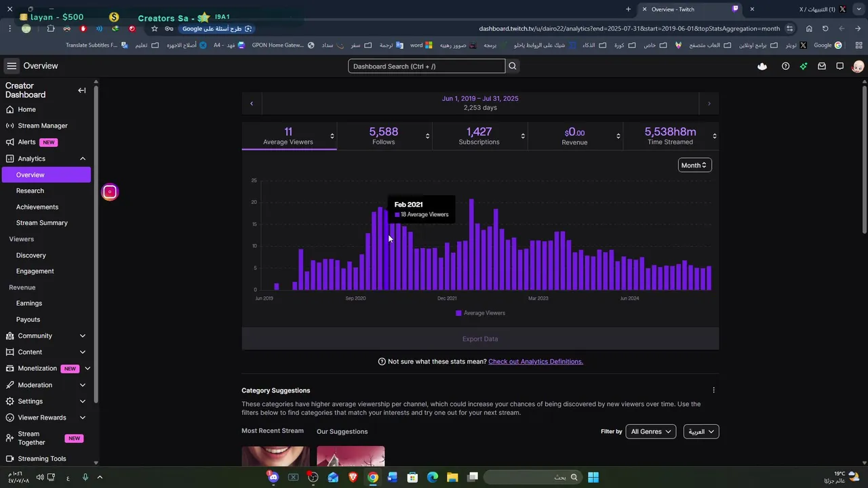Open site settings icon in address bar

coord(790,28)
